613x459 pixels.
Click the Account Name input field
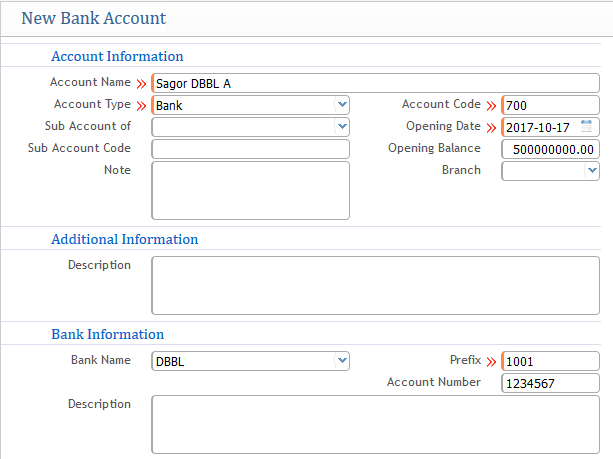[375, 83]
